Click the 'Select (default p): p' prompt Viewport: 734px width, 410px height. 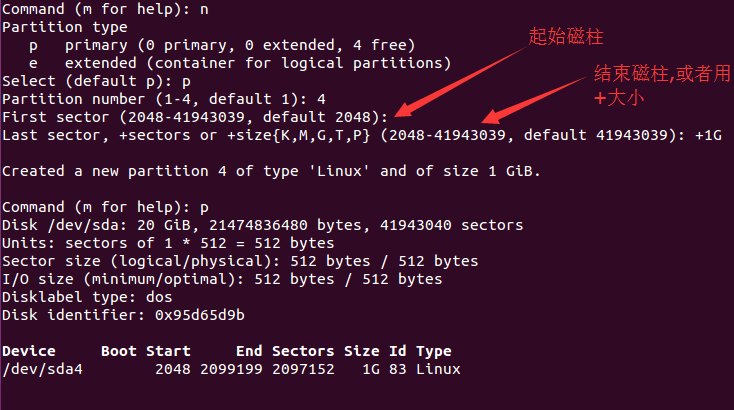96,81
